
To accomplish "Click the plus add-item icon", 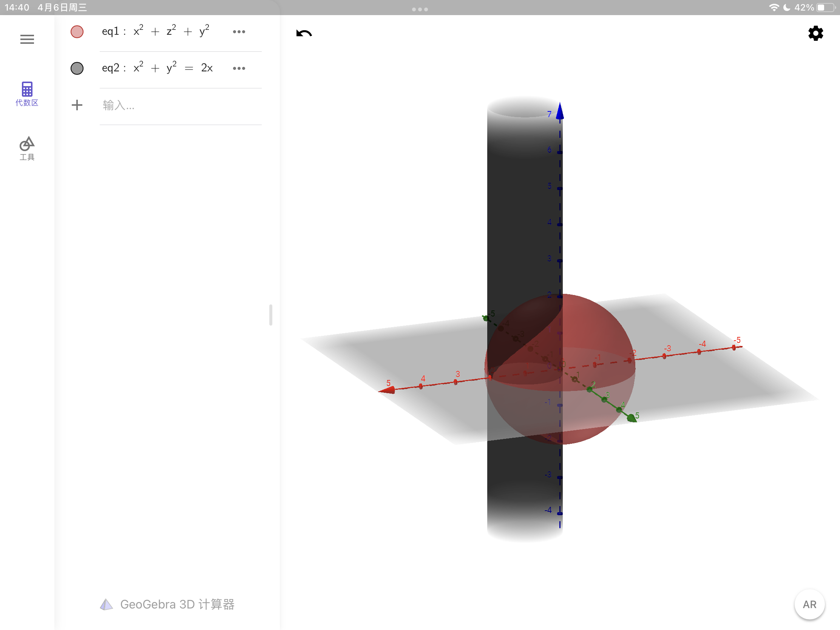I will point(77,105).
